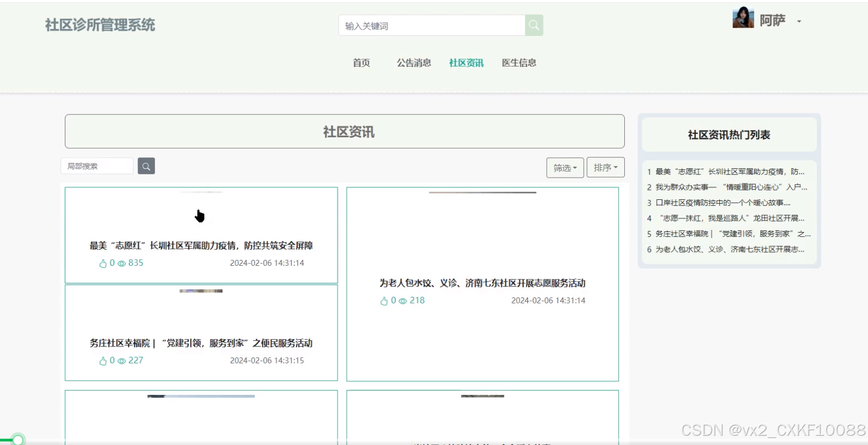Open the 公告消息 announcements tab
This screenshot has width=868, height=445.
pos(414,63)
